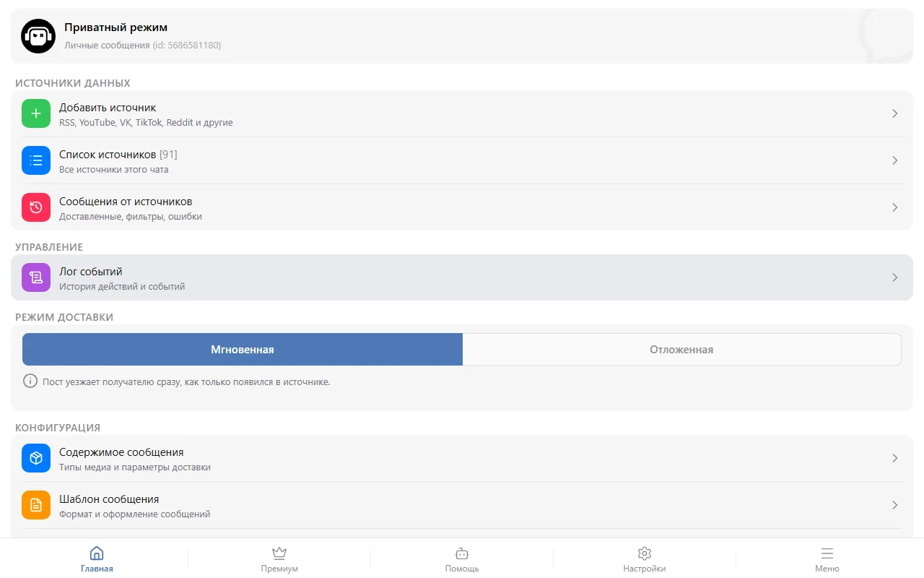Click subtitle Доставленные, фильтры, ошибки
This screenshot has width=924, height=578.
[131, 217]
